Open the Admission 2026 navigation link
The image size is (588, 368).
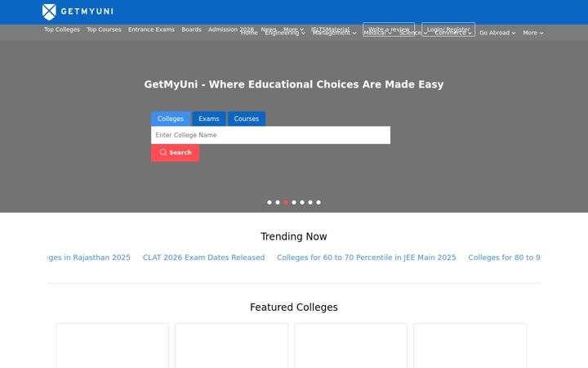(x=231, y=29)
